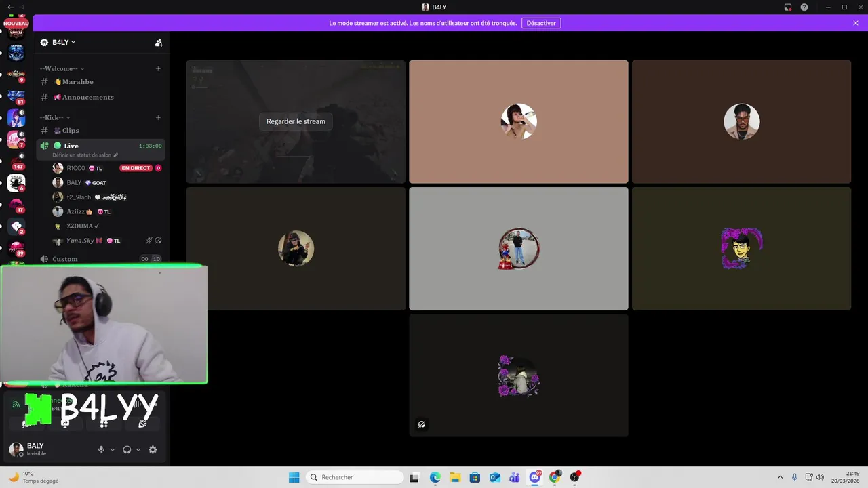
Task: Click the video-off icon on the bottom participant tile
Action: point(422,424)
